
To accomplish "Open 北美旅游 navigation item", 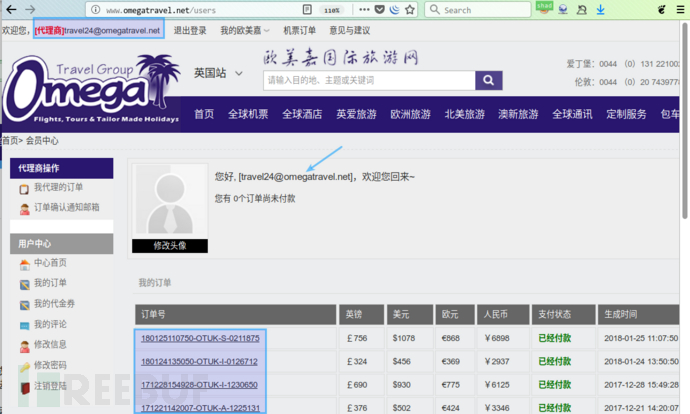I will coord(465,114).
